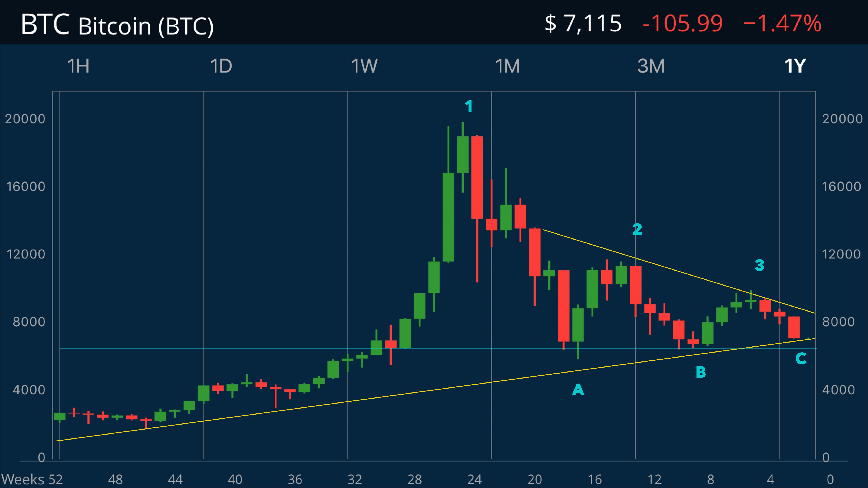The width and height of the screenshot is (868, 488).
Task: Select the 1D timeframe tab
Action: coord(221,66)
